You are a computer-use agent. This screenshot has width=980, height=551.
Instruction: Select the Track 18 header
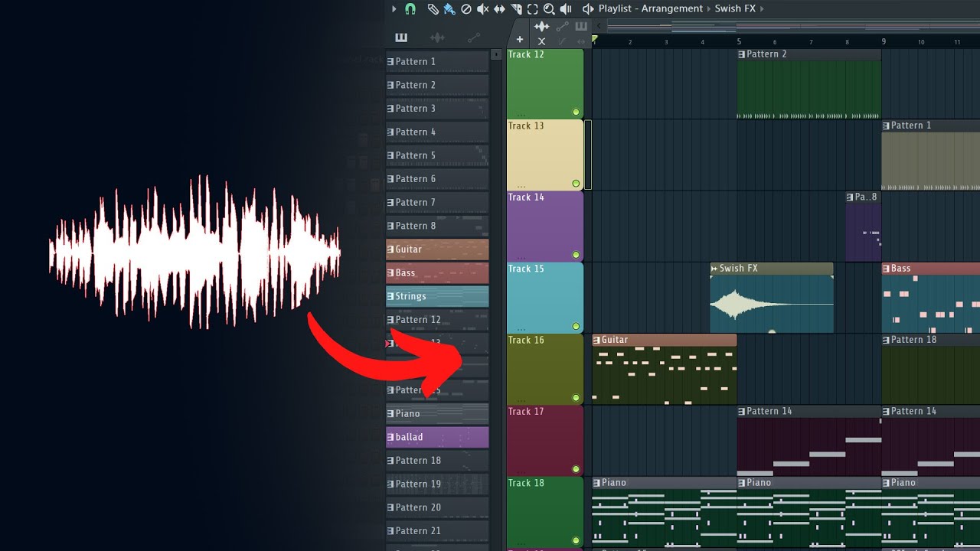tap(545, 512)
